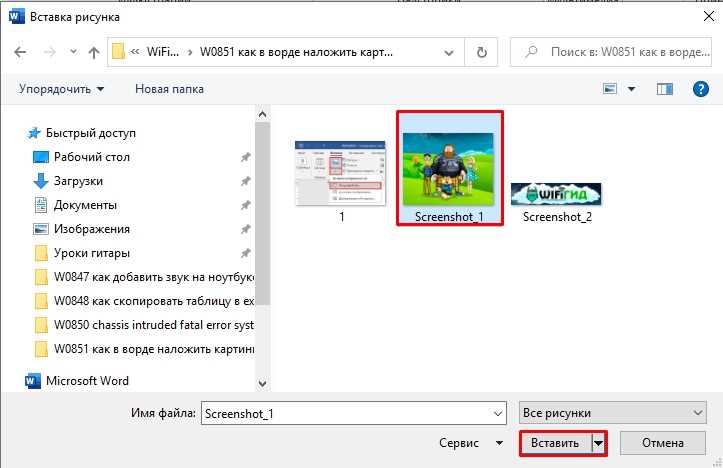This screenshot has height=468, width=723.
Task: Click the pin icon next to Изображения
Action: pos(245,229)
